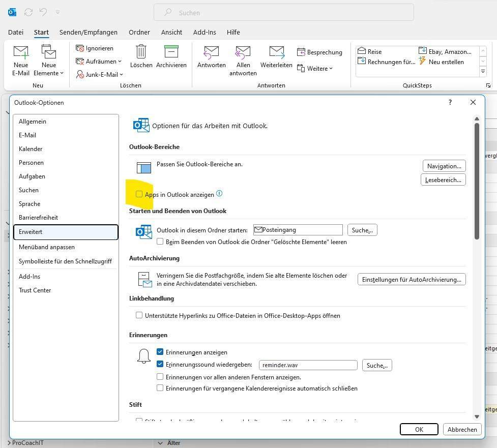Select Personen options category
This screenshot has height=448, width=497.
point(66,163)
